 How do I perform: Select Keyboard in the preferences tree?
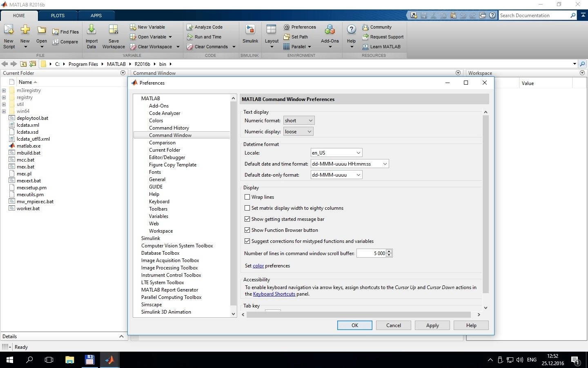tap(159, 202)
